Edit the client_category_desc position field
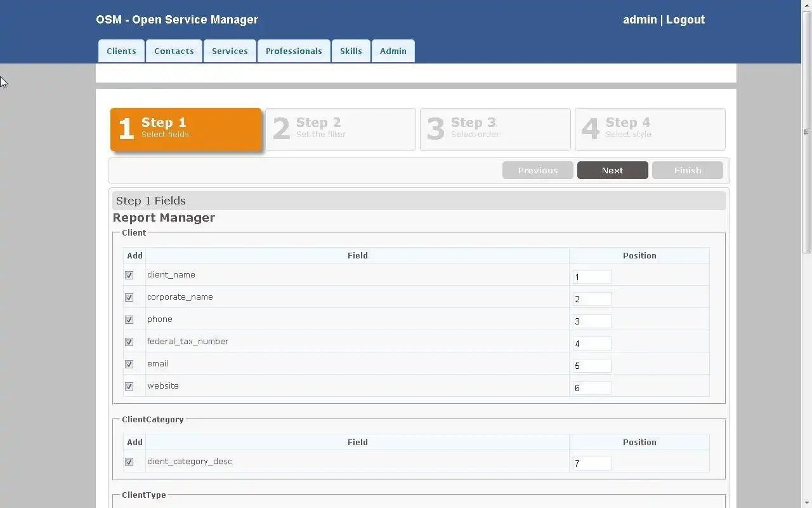The width and height of the screenshot is (812, 508). 592,464
